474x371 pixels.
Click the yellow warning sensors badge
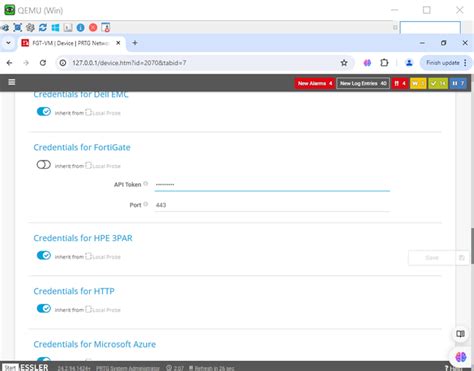click(418, 83)
